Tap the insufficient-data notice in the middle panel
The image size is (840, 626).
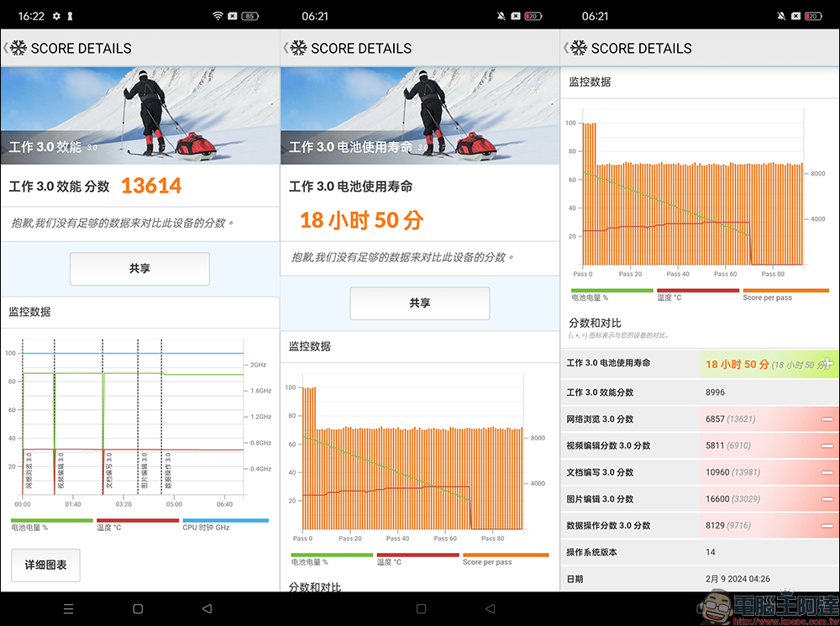click(402, 257)
